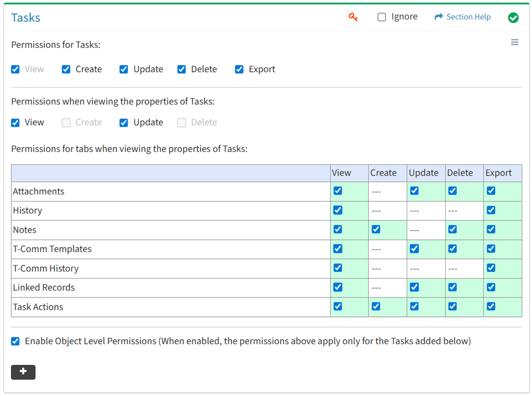Toggle View under viewing properties of Tasks
Screen dimensions: 532x396
point(16,122)
